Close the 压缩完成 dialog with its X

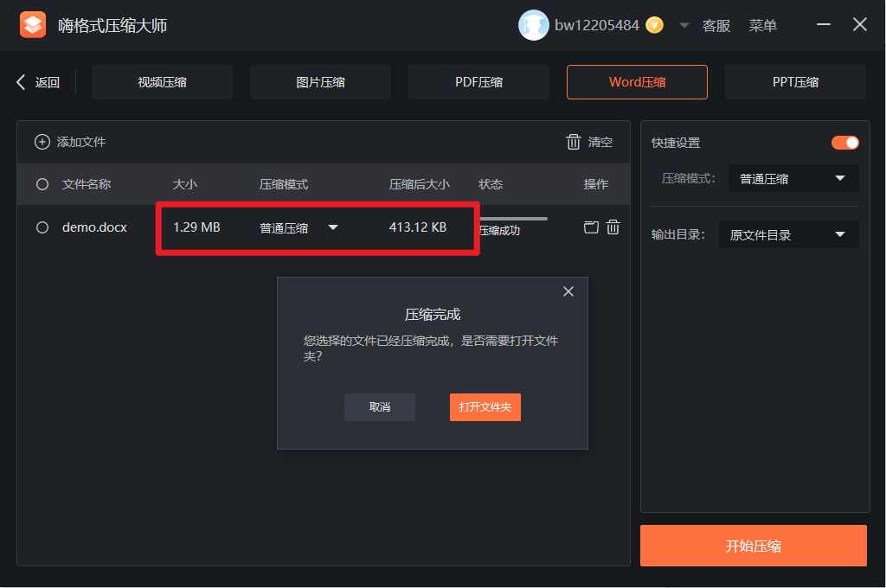click(x=568, y=291)
